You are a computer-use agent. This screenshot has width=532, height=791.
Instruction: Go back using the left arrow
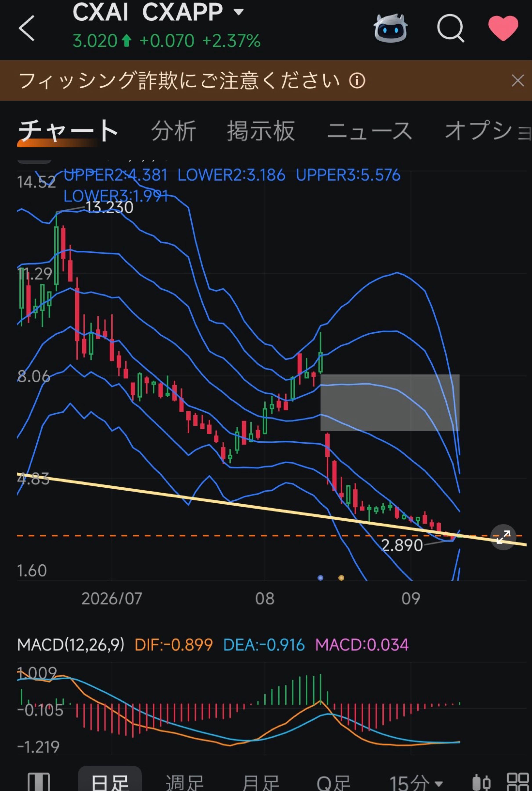tap(27, 28)
